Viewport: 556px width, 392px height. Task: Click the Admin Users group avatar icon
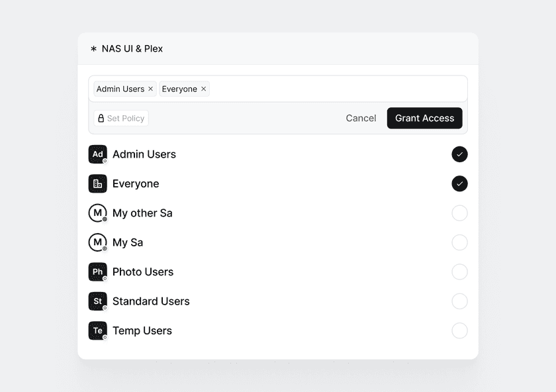pos(97,154)
